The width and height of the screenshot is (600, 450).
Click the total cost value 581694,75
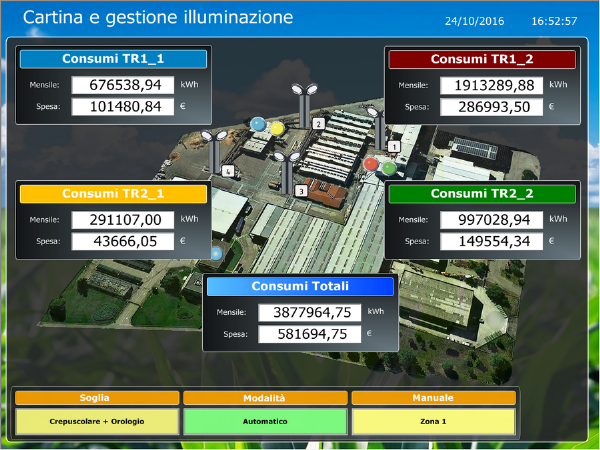click(x=310, y=334)
